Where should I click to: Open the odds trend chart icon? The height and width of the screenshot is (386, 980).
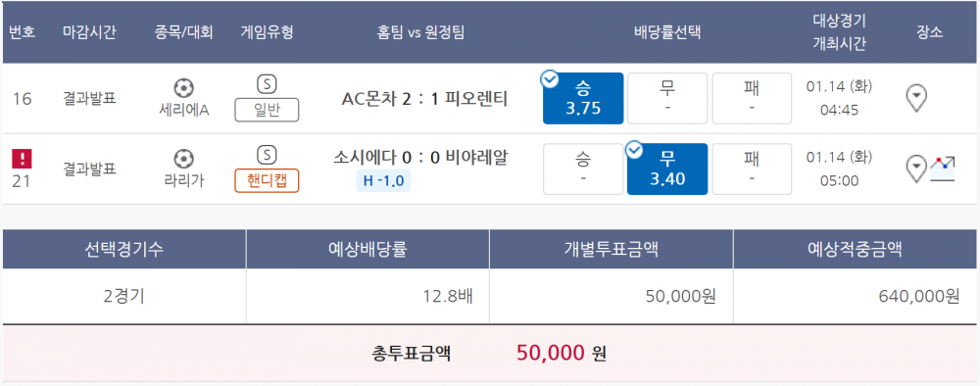pyautogui.click(x=943, y=169)
